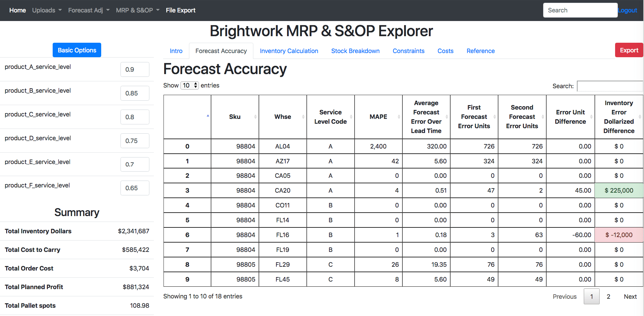Select the FL45 warehouse cell
The height and width of the screenshot is (316, 644).
283,279
